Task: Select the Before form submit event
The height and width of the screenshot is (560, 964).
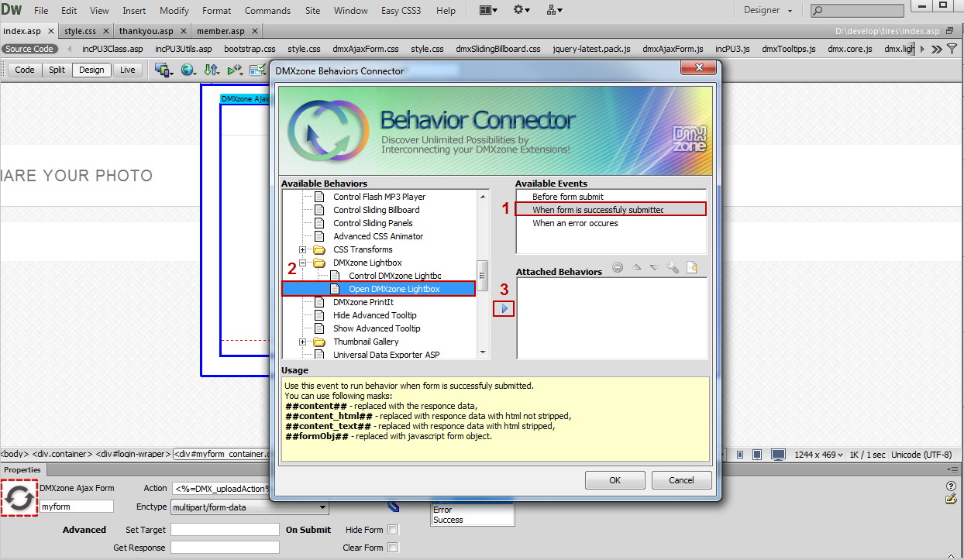Action: point(568,197)
